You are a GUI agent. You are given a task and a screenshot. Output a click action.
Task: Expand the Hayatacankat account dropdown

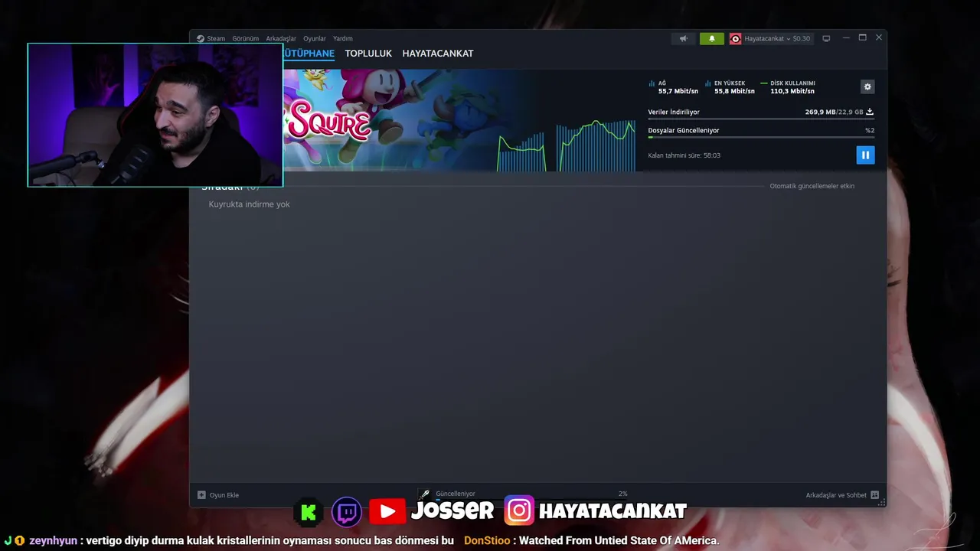(770, 38)
